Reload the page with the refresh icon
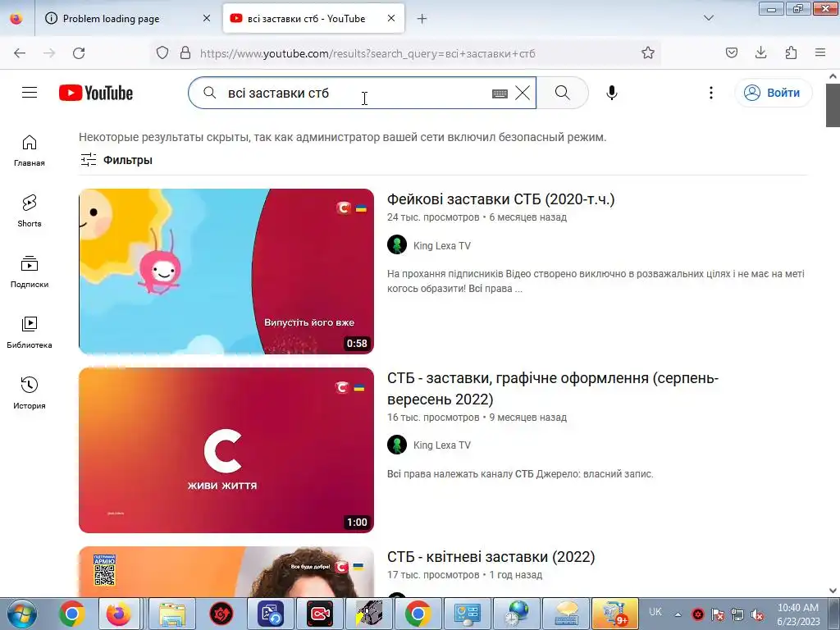Screen dimensions: 840x630 click(79, 53)
